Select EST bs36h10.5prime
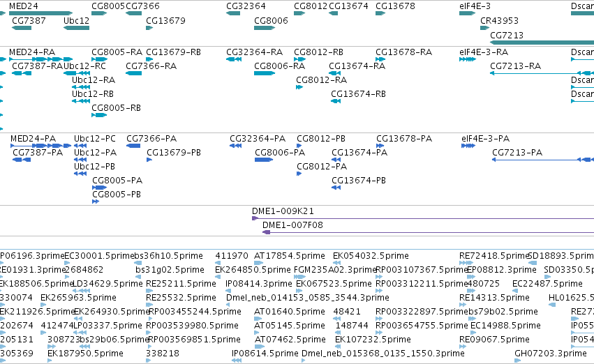Viewport: 594px width, 364px height. (x=169, y=256)
